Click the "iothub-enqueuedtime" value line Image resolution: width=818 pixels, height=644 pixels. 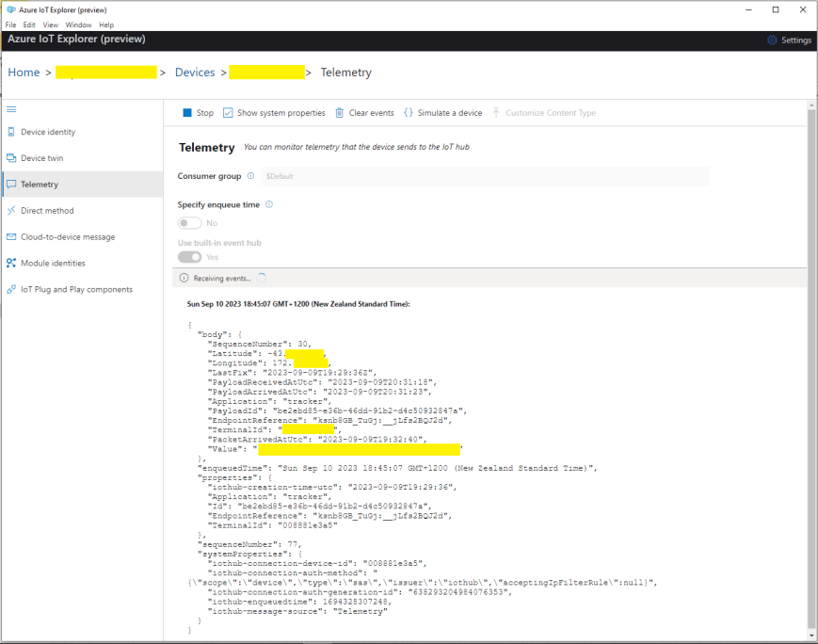click(299, 602)
